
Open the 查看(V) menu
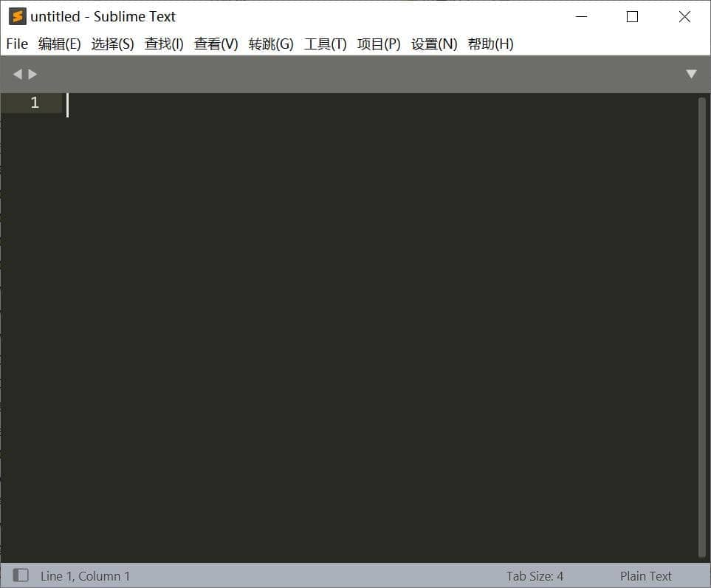click(x=215, y=44)
